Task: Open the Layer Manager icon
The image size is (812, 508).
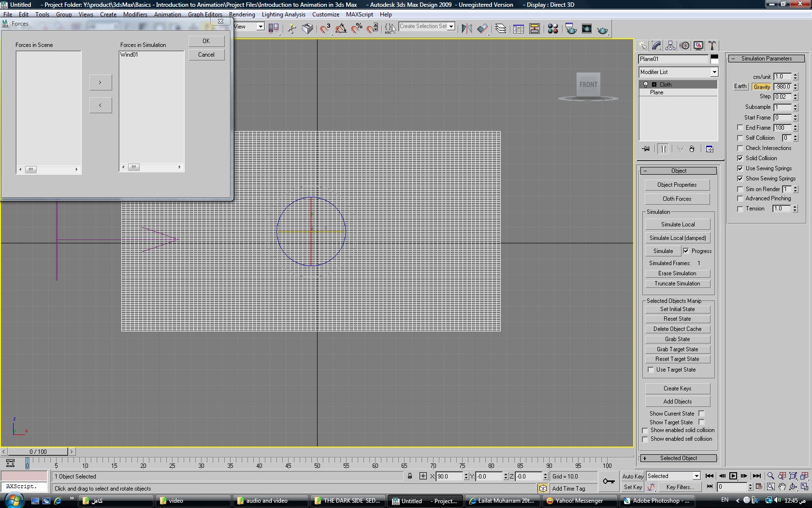Action: 501,29
